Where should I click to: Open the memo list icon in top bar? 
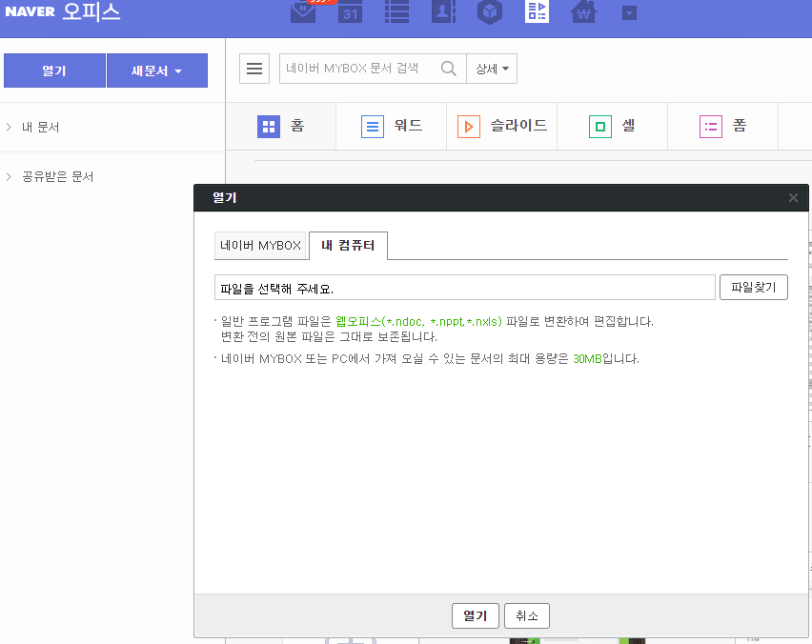pyautogui.click(x=396, y=11)
